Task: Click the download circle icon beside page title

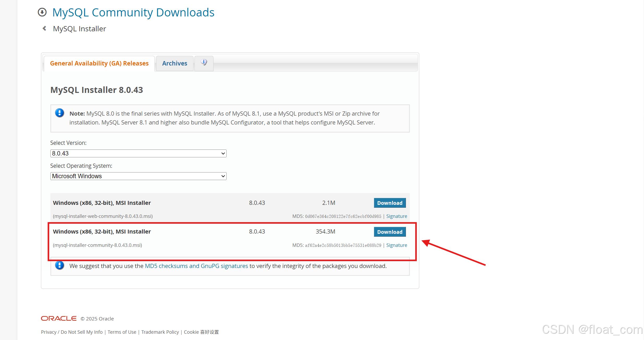Action: [x=42, y=12]
